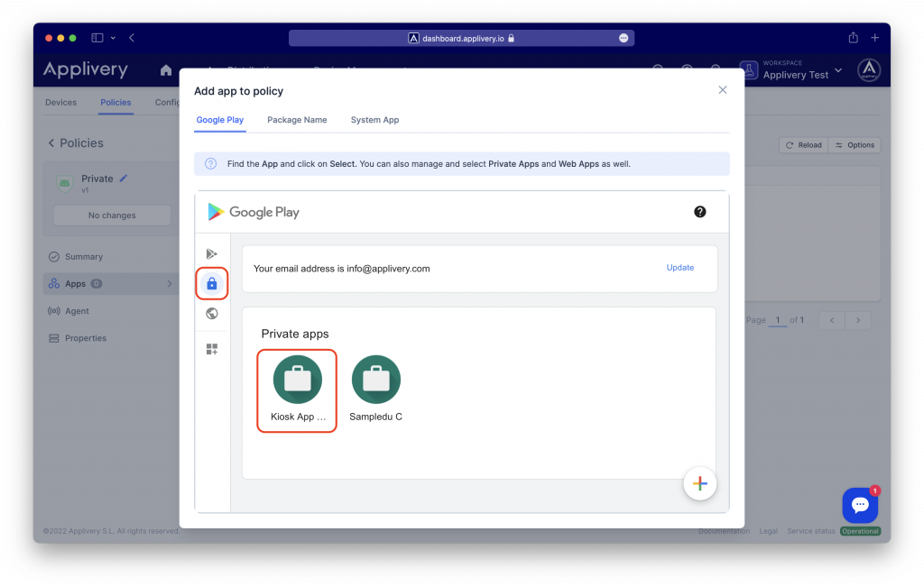Open the Options button
This screenshot has height=587, width=924.
[855, 145]
